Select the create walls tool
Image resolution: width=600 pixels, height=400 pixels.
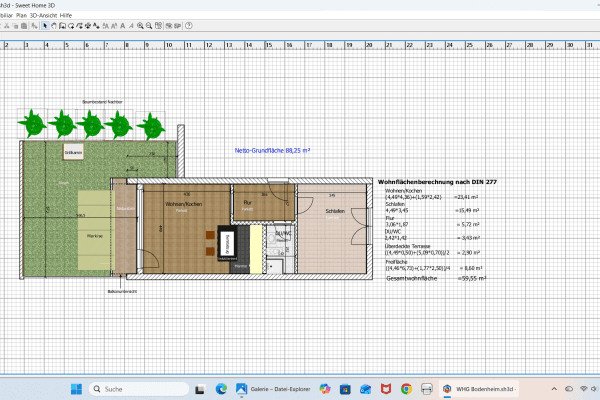click(x=62, y=26)
